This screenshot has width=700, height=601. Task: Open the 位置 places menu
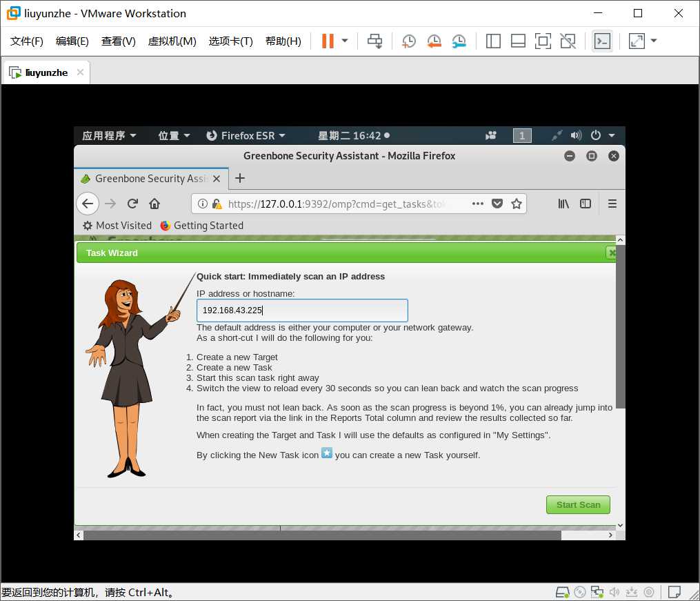coord(174,136)
